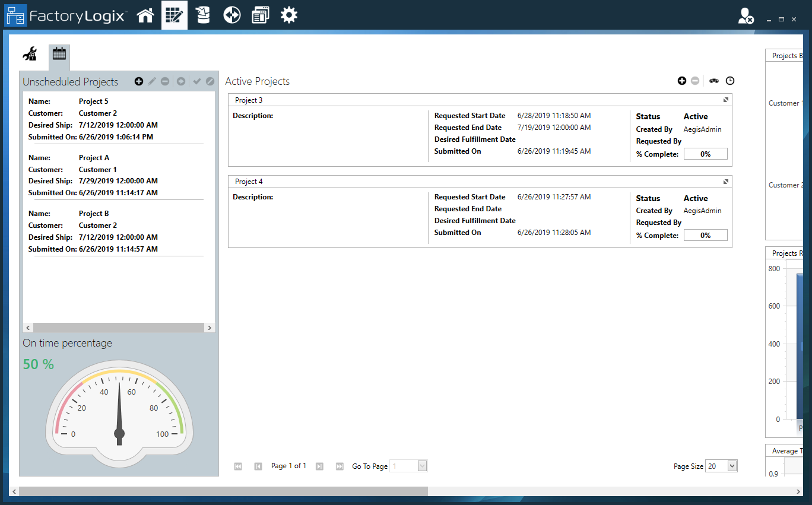Open the database import icon in top navigation
This screenshot has height=505, width=812.
(x=202, y=15)
